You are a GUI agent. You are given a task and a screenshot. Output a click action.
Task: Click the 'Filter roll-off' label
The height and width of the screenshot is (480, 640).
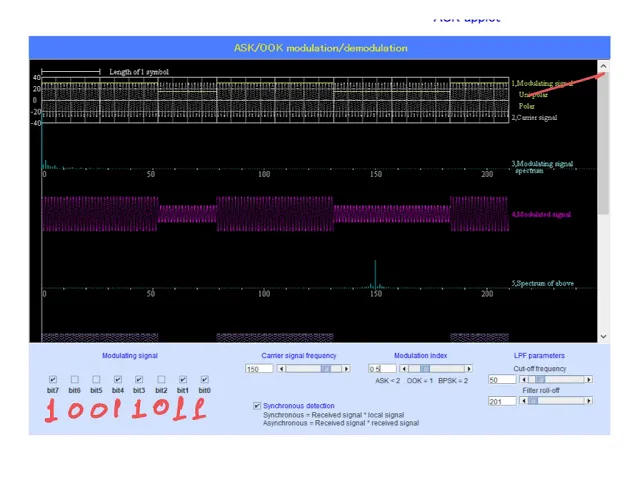(541, 391)
